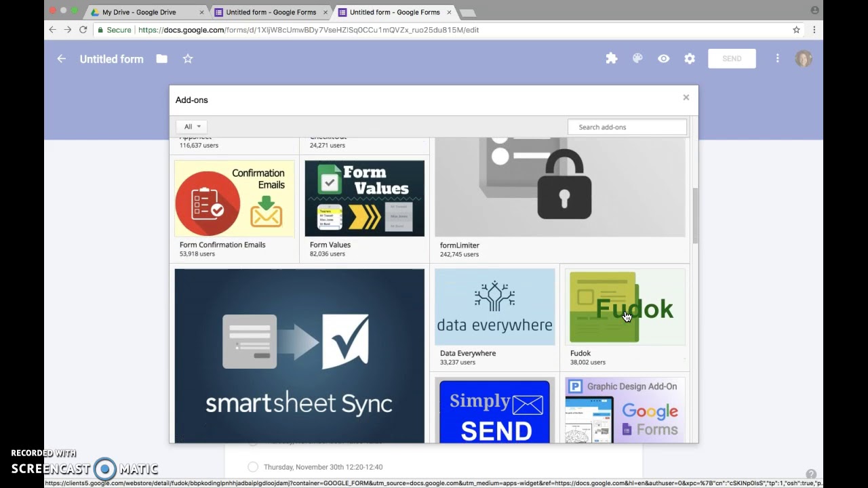Screen dimensions: 868x488
Task: Open the Simply SEND add-on thumbnail
Action: pos(495,410)
